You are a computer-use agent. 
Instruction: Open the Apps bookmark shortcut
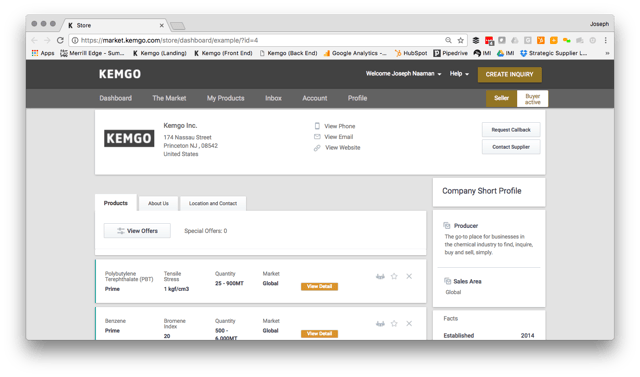[x=43, y=53]
